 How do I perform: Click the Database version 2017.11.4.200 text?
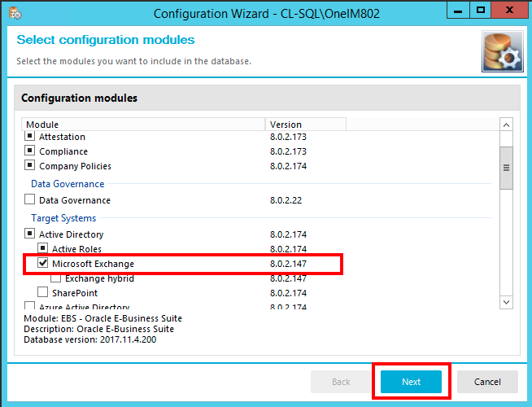90,339
